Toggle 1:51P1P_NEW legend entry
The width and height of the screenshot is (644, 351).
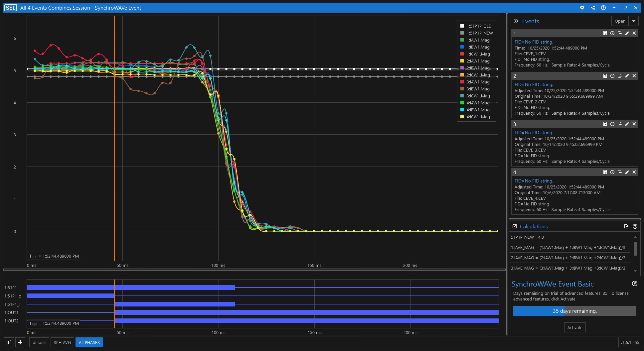[x=476, y=33]
